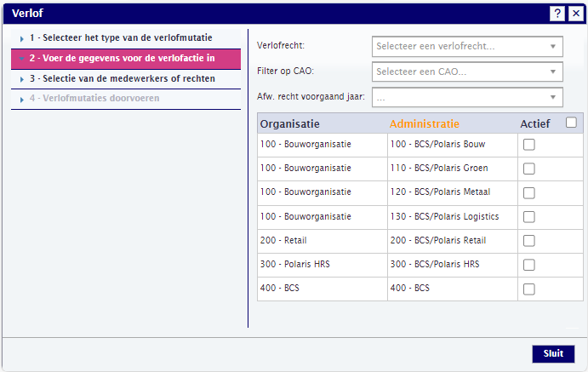The image size is (588, 372).
Task: Click arrow icon next to step 4
Action: point(22,100)
